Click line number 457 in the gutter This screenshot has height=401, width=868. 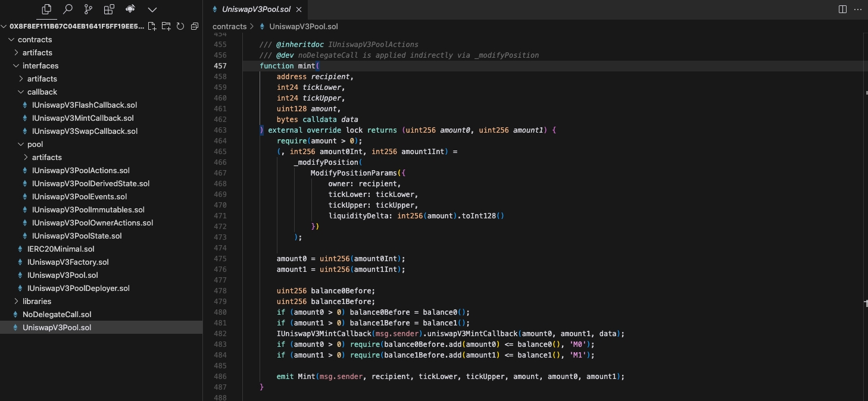pos(220,66)
